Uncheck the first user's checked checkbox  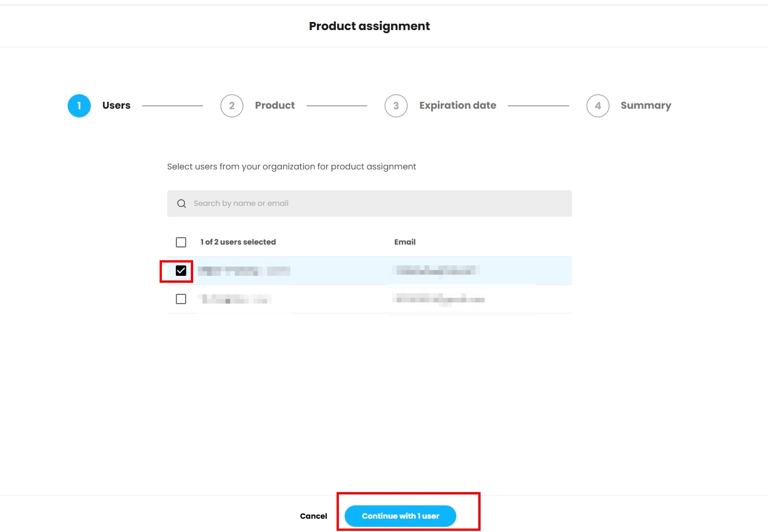(x=181, y=271)
